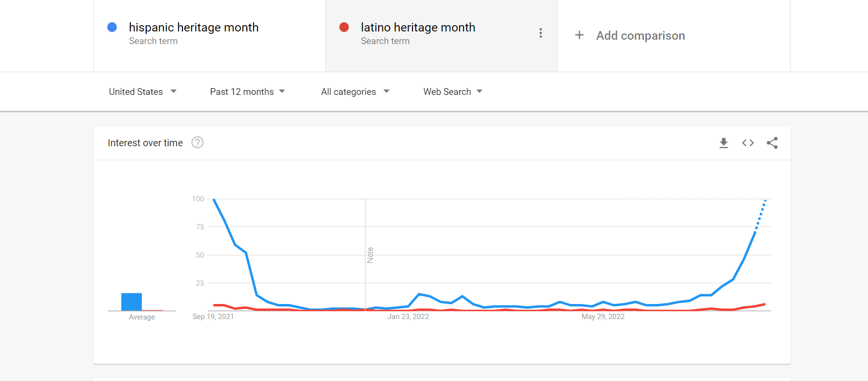868x381 pixels.
Task: Open more options for latino heritage month
Action: [x=541, y=33]
